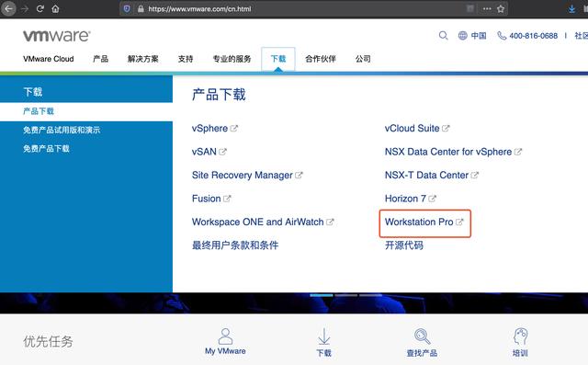The width and height of the screenshot is (588, 365).
Task: Click the reader view icon in address bar
Action: click(x=469, y=8)
